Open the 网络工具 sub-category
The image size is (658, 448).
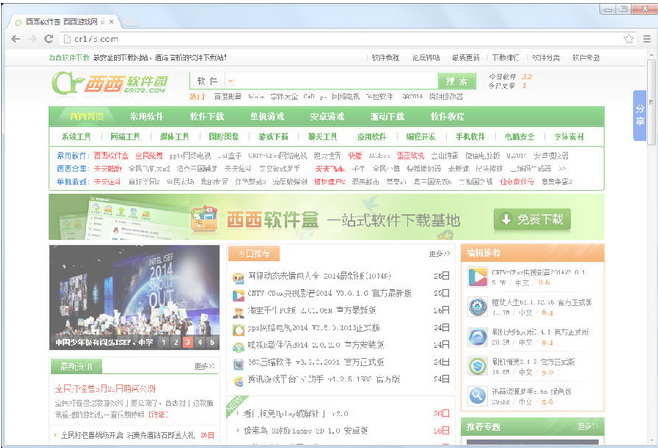click(x=125, y=136)
